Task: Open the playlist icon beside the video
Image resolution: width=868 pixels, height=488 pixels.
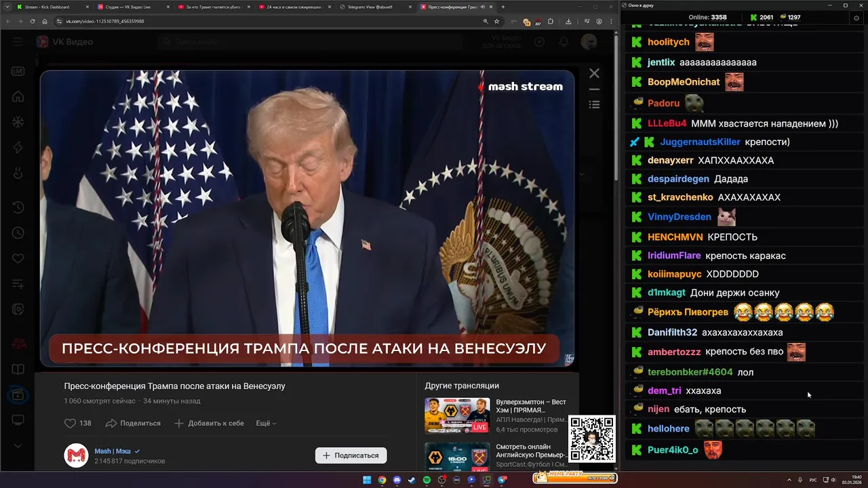Action: 594,104
